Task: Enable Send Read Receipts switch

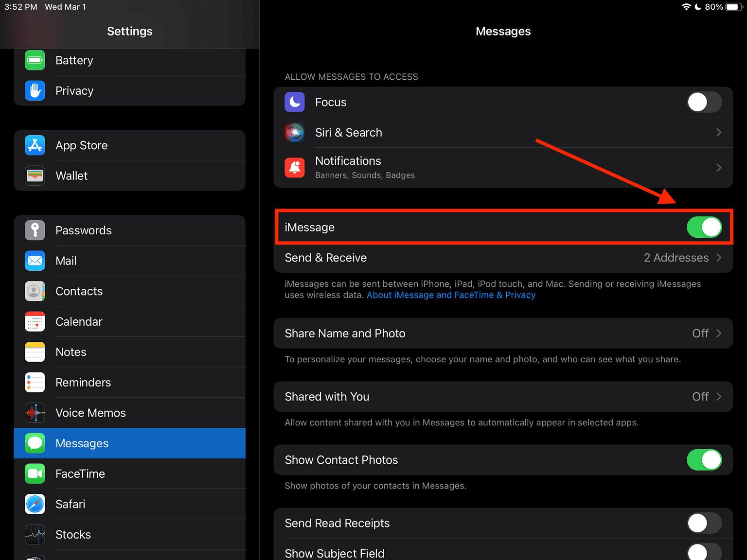Action: [x=704, y=523]
